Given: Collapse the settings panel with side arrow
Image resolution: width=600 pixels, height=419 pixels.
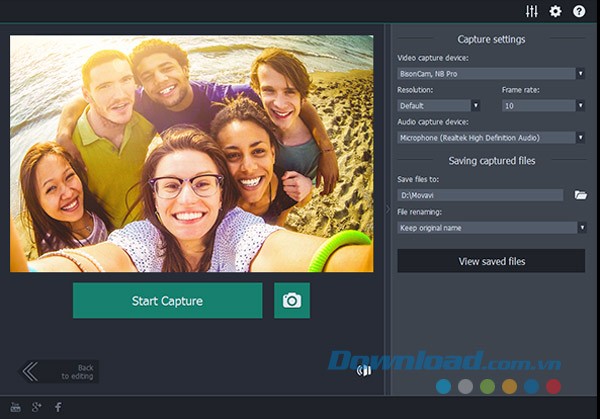Looking at the screenshot, I should click(x=388, y=209).
